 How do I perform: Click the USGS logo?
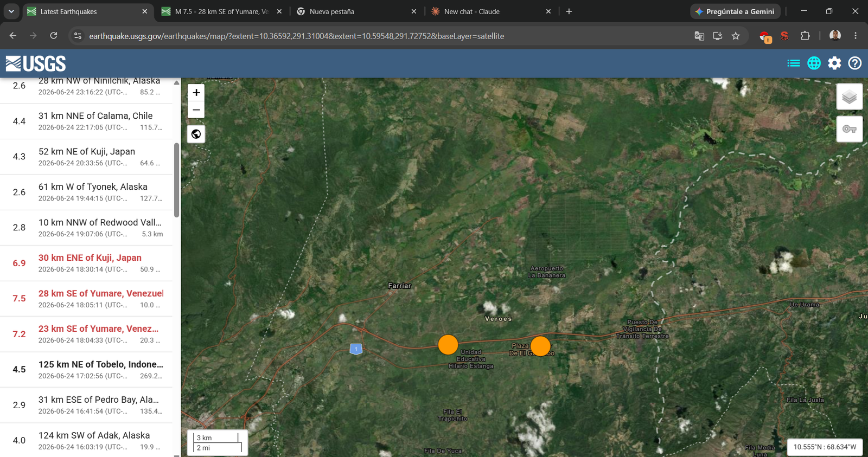36,63
